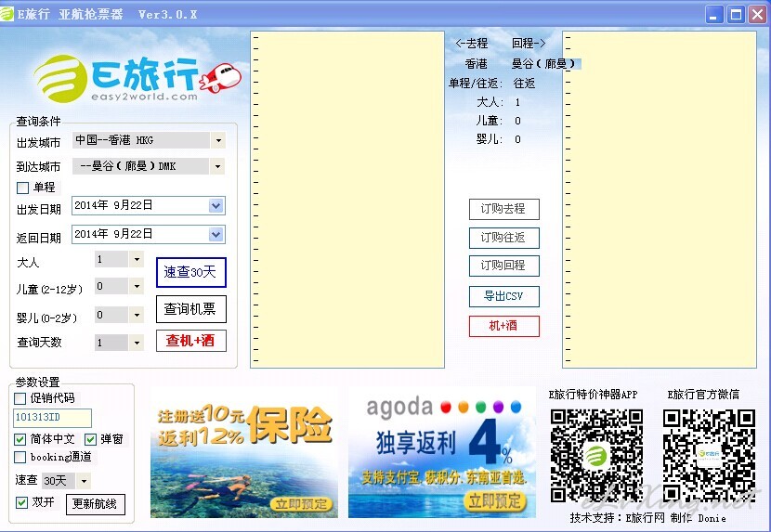Click the 立即预定 button on insurance ad
The width and height of the screenshot is (771, 532).
pyautogui.click(x=301, y=504)
